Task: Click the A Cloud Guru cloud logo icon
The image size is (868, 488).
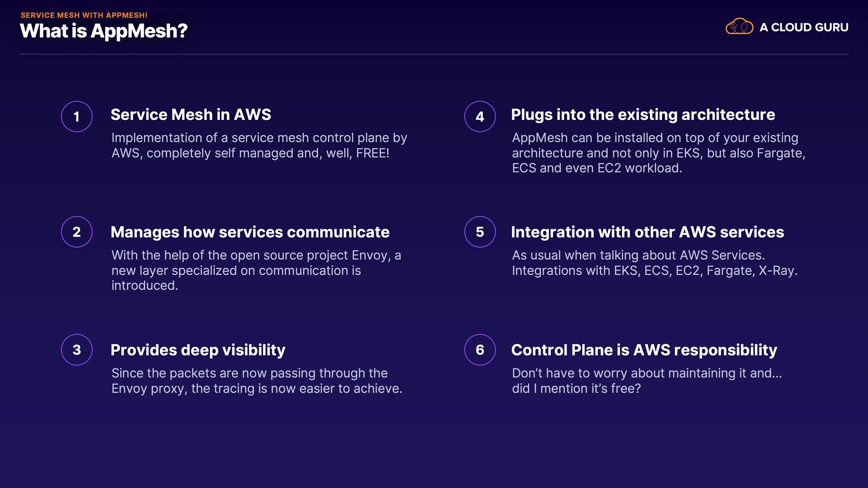Action: pos(739,27)
